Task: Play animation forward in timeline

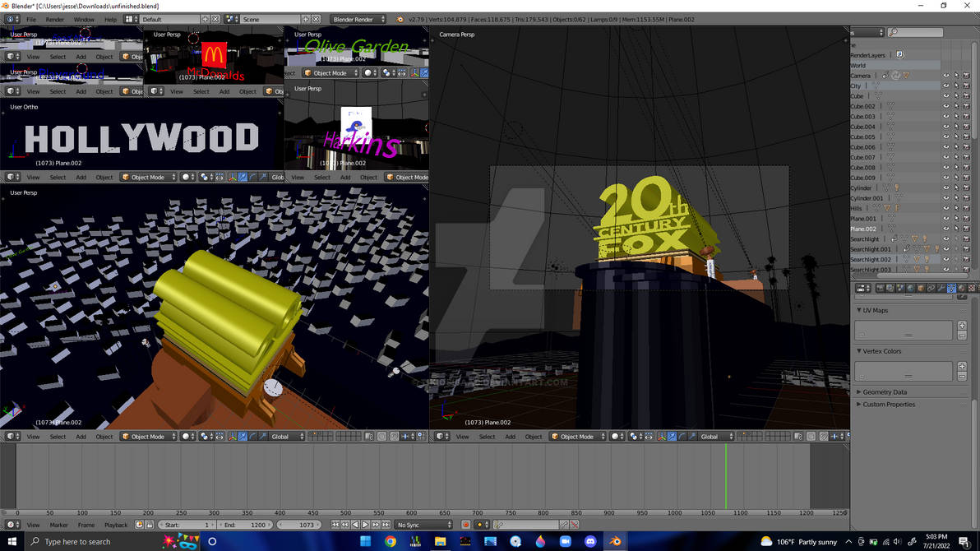Action: click(x=366, y=525)
